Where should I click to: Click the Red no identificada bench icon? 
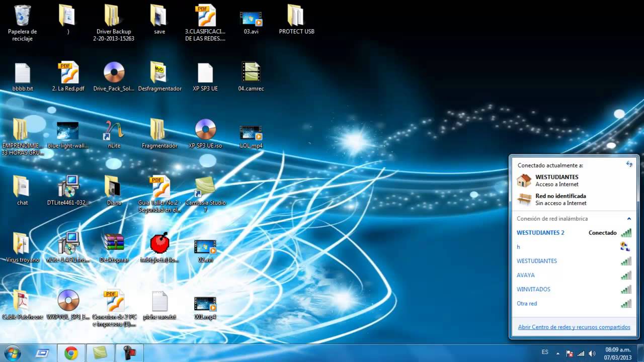click(524, 199)
